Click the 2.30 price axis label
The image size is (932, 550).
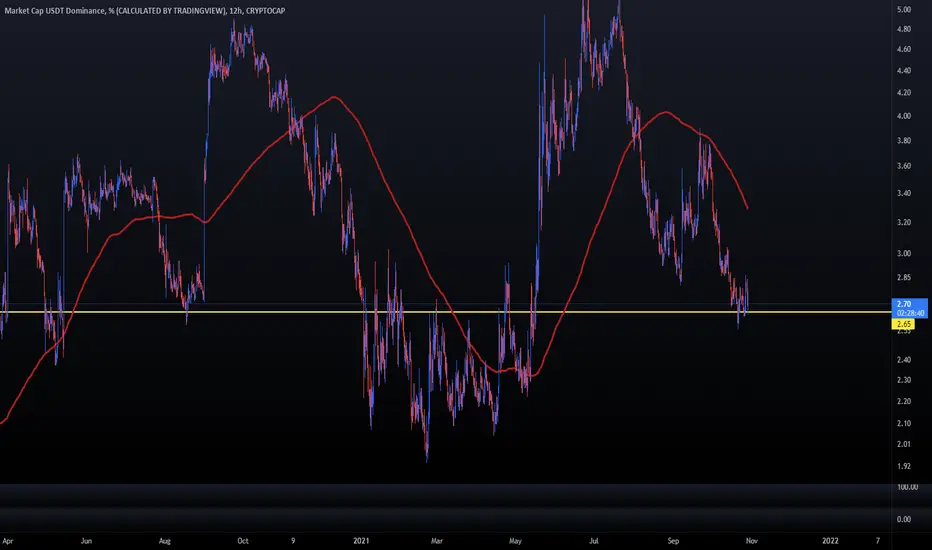pyautogui.click(x=903, y=380)
